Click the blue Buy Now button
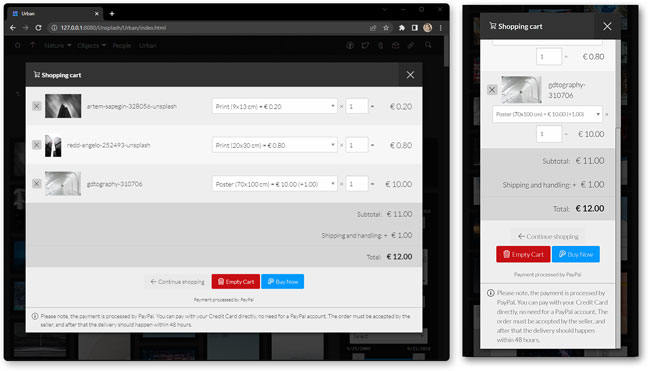This screenshot has width=649, height=371. point(283,282)
